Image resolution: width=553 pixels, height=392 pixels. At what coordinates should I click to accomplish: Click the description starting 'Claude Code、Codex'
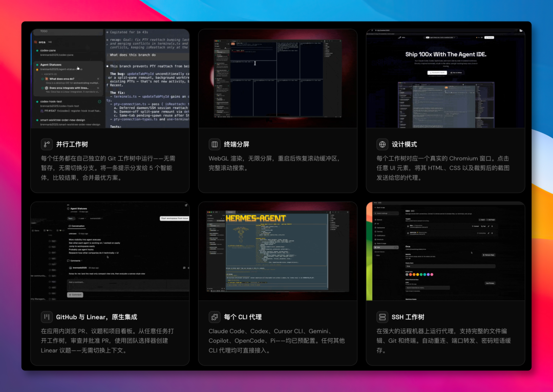277,340
